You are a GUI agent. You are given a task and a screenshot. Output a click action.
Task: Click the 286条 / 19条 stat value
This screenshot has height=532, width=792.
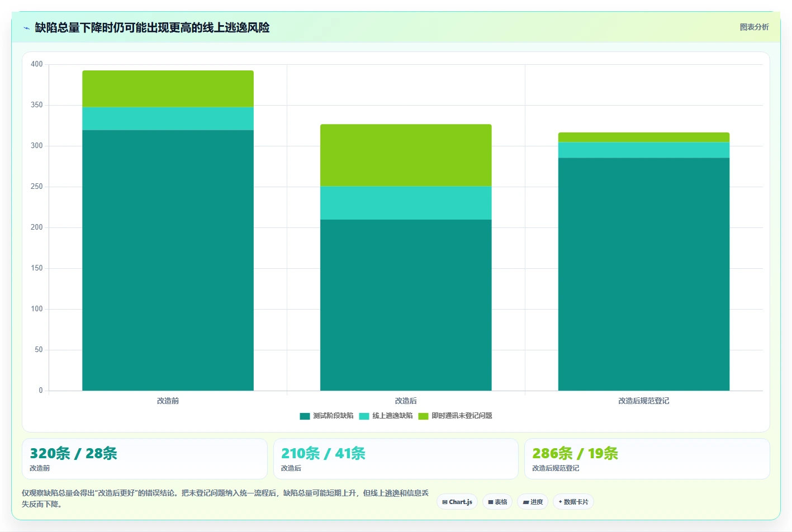pyautogui.click(x=575, y=453)
